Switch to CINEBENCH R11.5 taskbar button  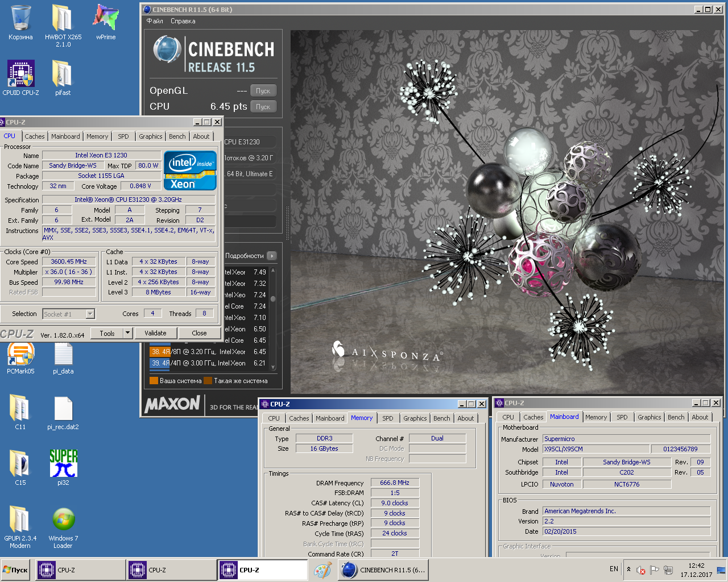coord(383,569)
